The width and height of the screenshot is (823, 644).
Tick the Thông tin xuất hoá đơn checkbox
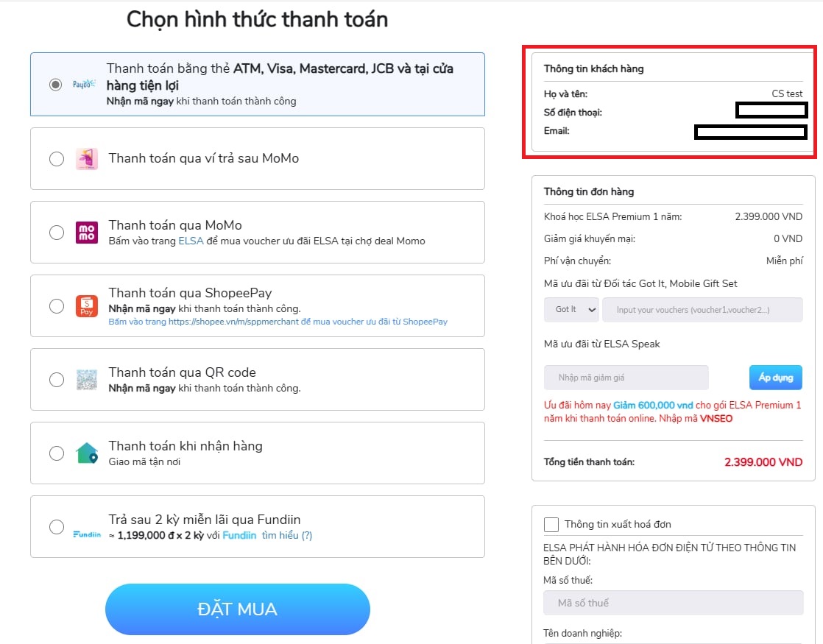click(x=551, y=524)
